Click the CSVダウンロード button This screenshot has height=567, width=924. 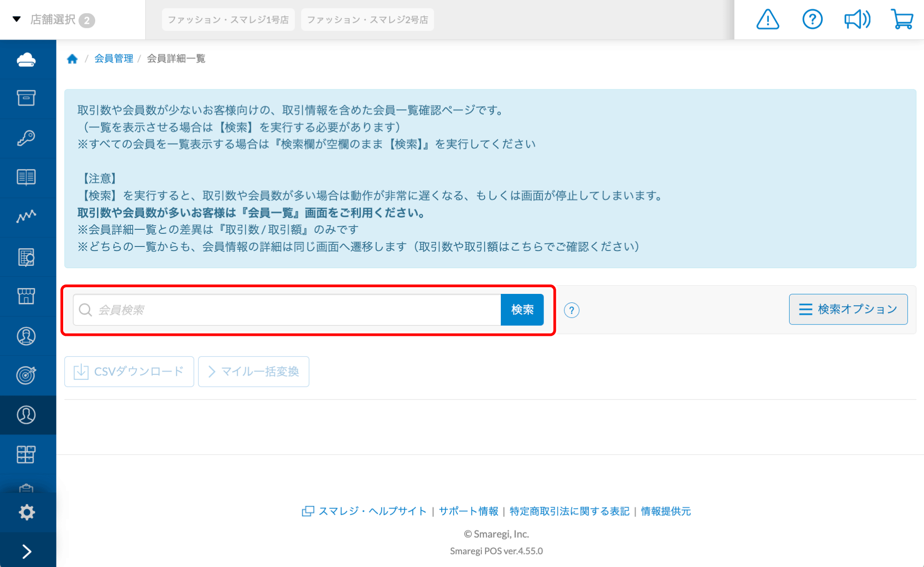(x=129, y=372)
